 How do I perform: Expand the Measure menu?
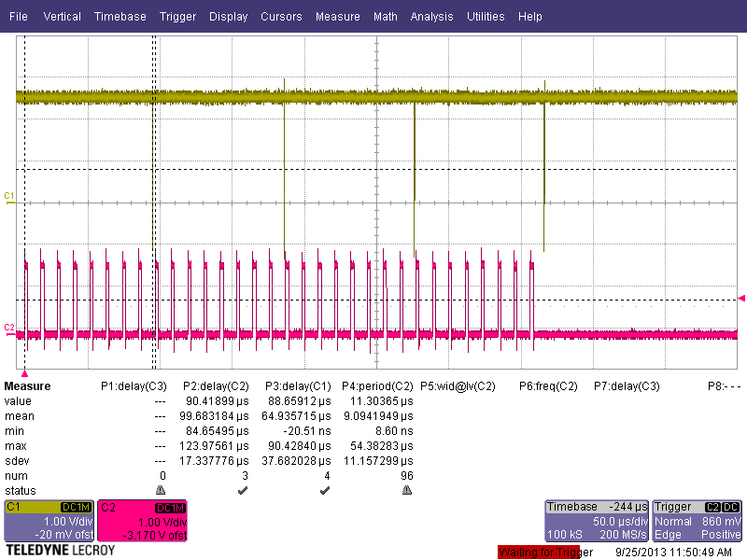click(337, 17)
